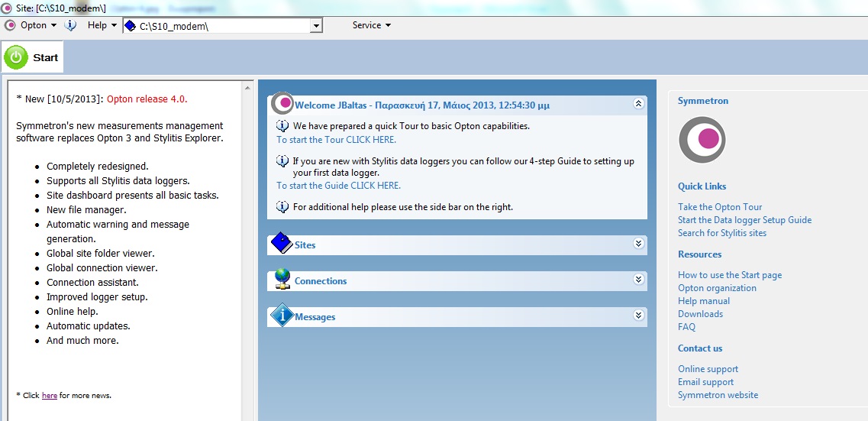Image resolution: width=868 pixels, height=421 pixels.
Task: Click the Messages info diamond icon
Action: tap(282, 315)
